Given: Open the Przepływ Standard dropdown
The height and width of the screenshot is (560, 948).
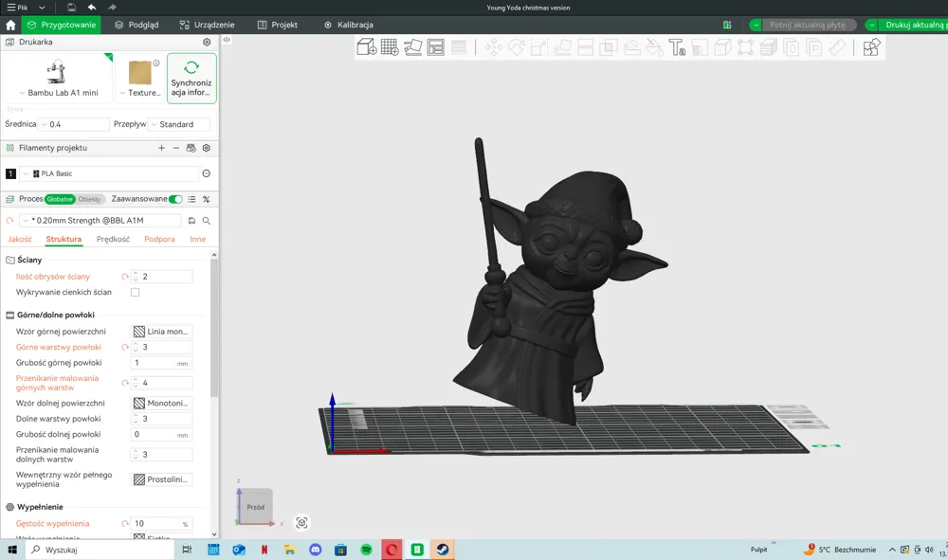Looking at the screenshot, I should 179,124.
